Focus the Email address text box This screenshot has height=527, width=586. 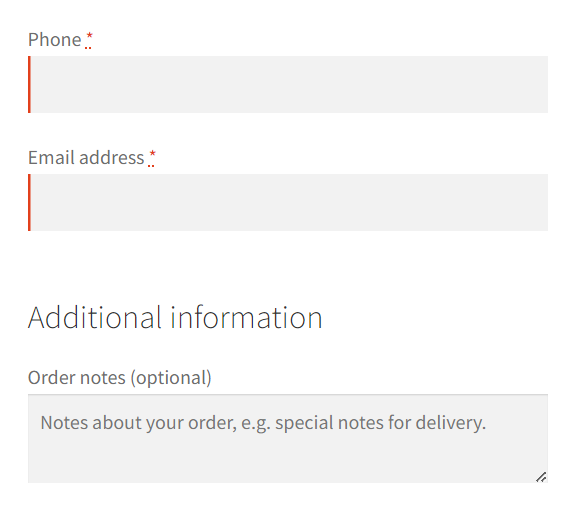tap(288, 202)
